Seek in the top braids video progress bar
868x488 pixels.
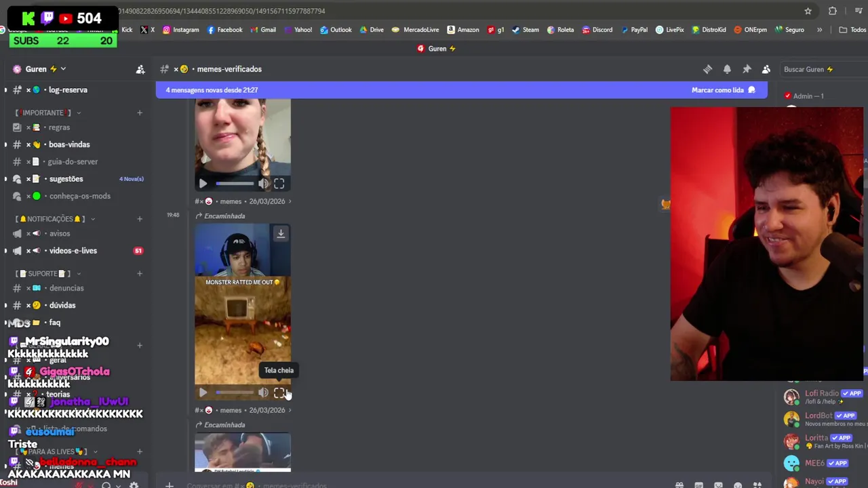235,184
